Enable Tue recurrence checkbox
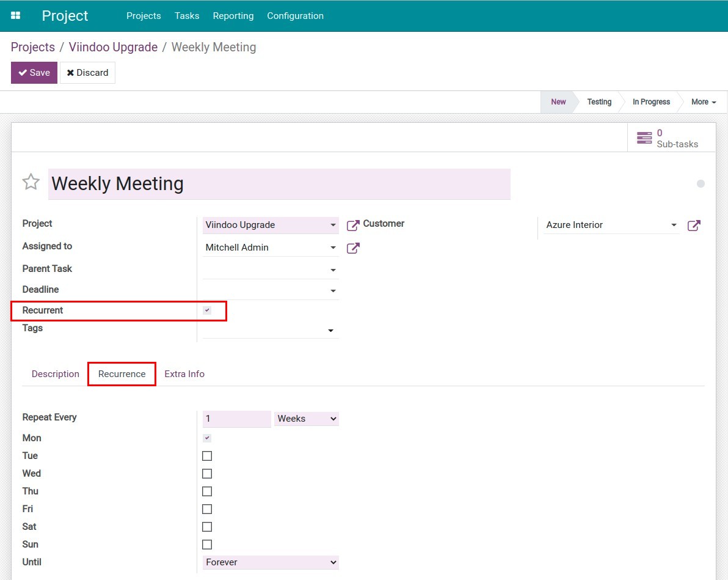 pyautogui.click(x=207, y=456)
